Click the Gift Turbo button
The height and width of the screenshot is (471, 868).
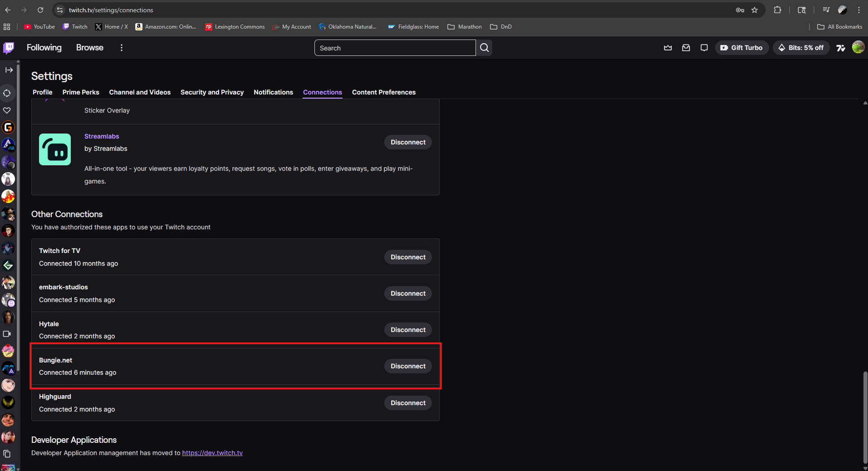click(741, 48)
